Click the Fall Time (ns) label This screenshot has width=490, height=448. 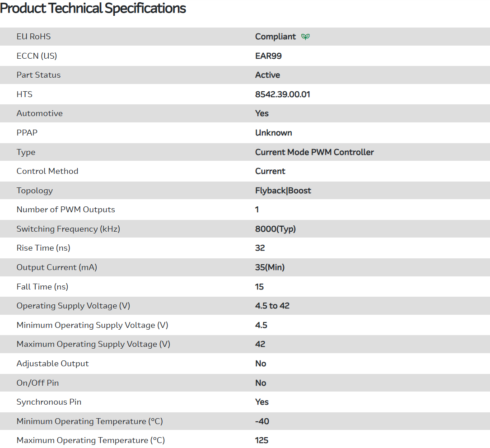pyautogui.click(x=42, y=287)
